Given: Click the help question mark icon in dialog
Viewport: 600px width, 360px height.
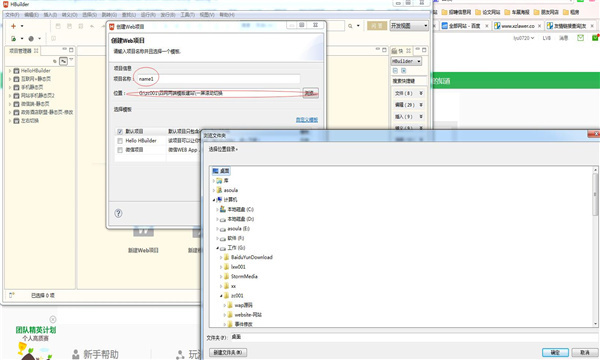Looking at the screenshot, I should tap(118, 213).
